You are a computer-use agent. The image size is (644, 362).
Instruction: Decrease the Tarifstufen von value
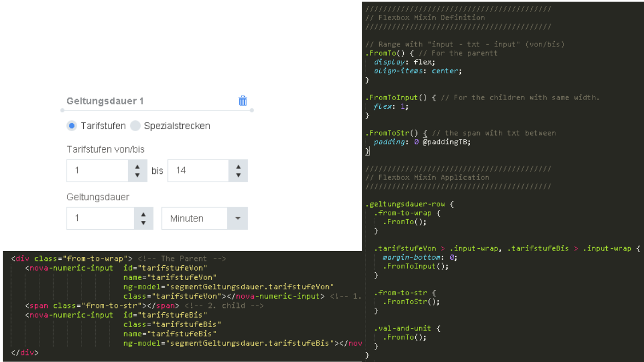click(137, 175)
